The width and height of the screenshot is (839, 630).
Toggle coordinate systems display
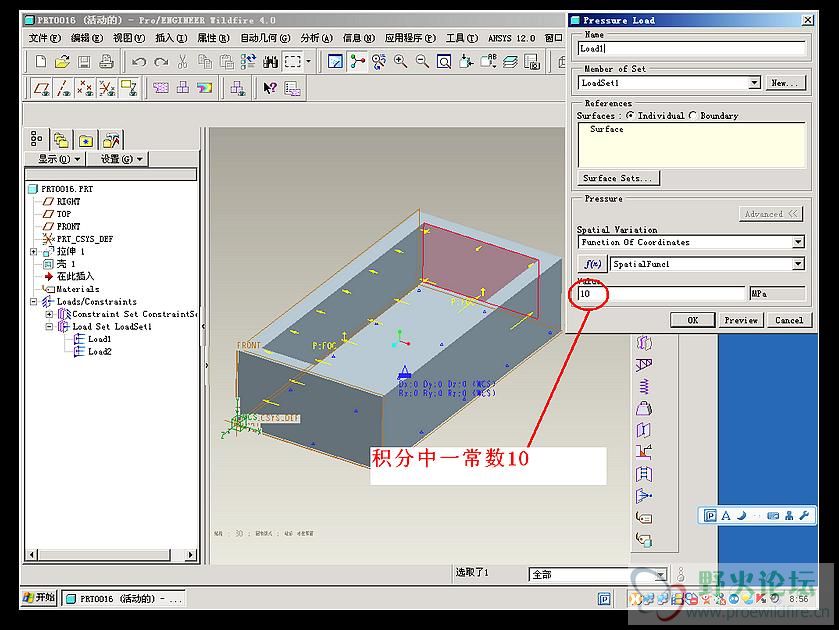107,88
